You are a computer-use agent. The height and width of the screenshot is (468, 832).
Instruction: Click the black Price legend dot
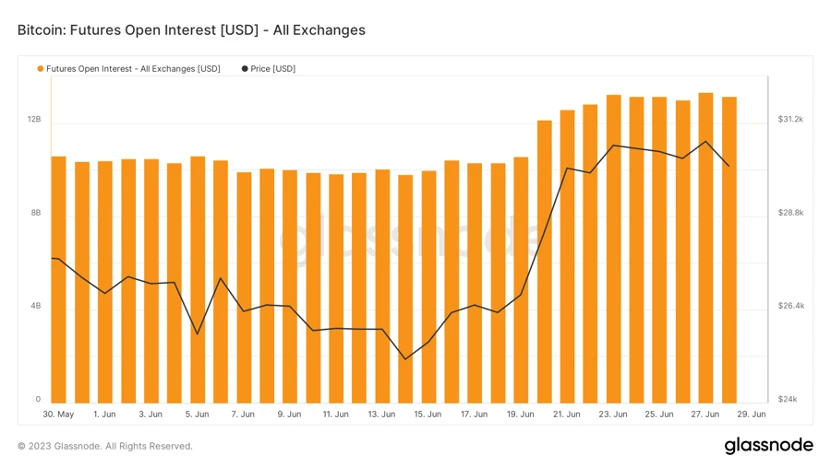245,69
